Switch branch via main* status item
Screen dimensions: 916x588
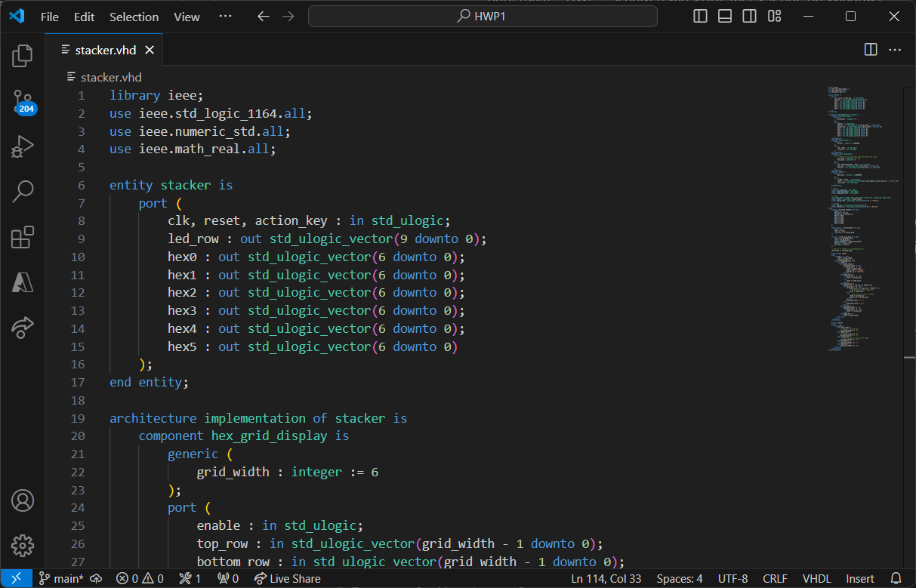tap(61, 578)
